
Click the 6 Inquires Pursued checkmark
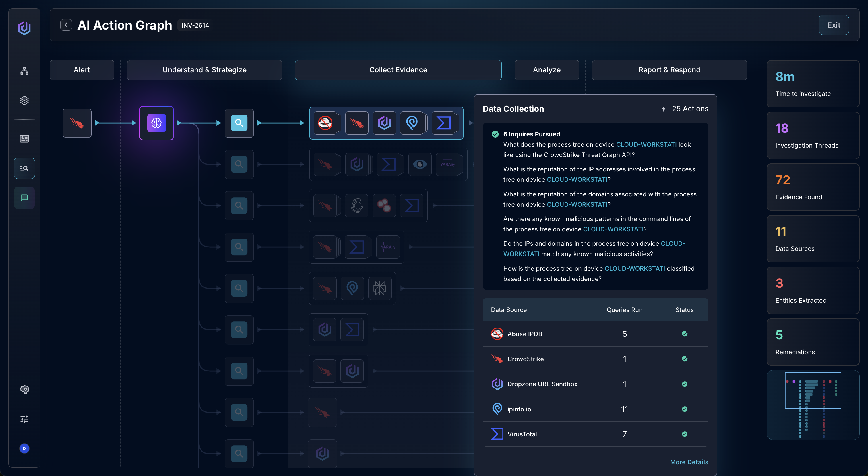point(495,134)
